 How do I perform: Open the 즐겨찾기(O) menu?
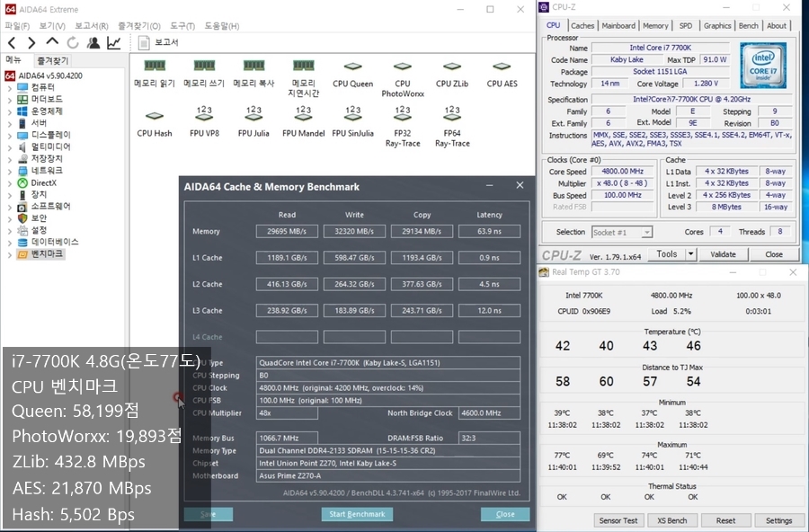139,26
